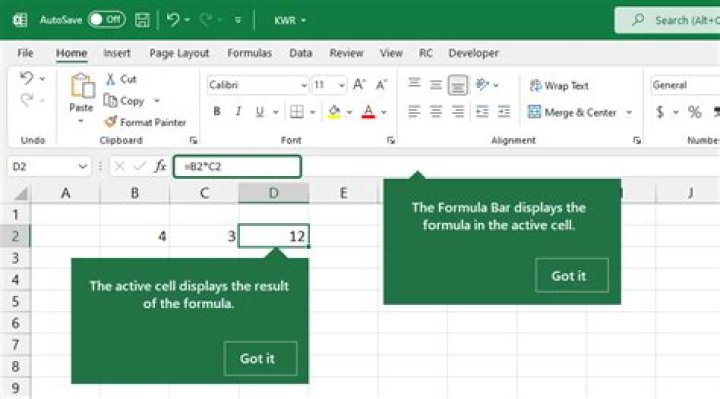720x399 pixels.
Task: Switch to the View tab
Action: [x=391, y=53]
